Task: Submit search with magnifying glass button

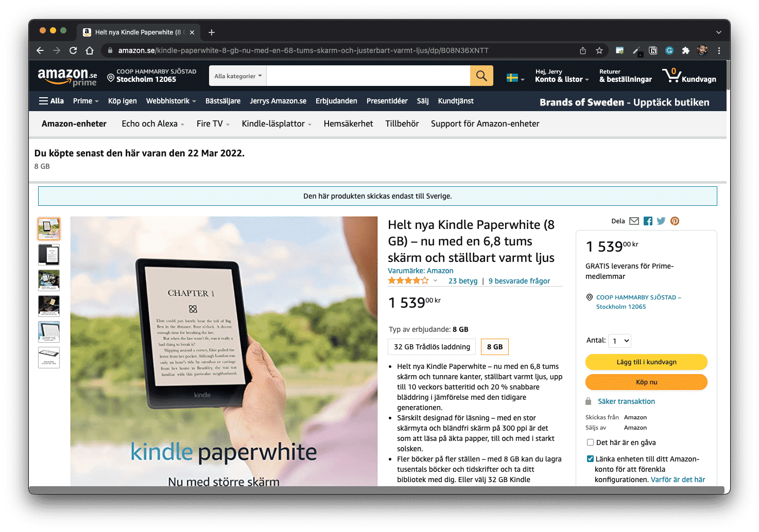Action: [481, 76]
